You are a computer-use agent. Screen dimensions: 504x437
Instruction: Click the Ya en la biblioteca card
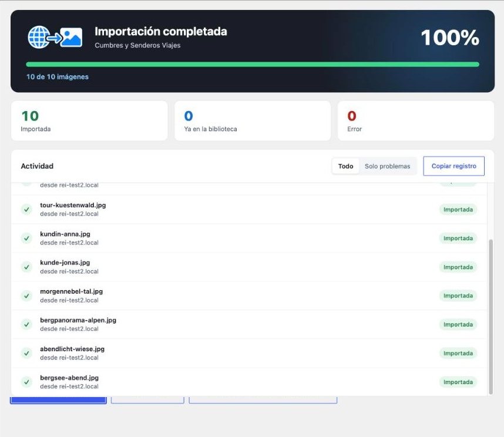pyautogui.click(x=253, y=121)
